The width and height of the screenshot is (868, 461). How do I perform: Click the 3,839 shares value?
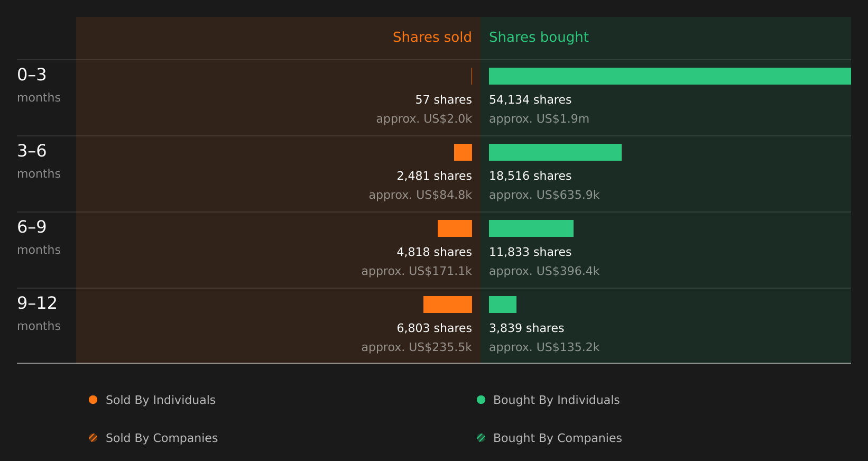click(527, 328)
